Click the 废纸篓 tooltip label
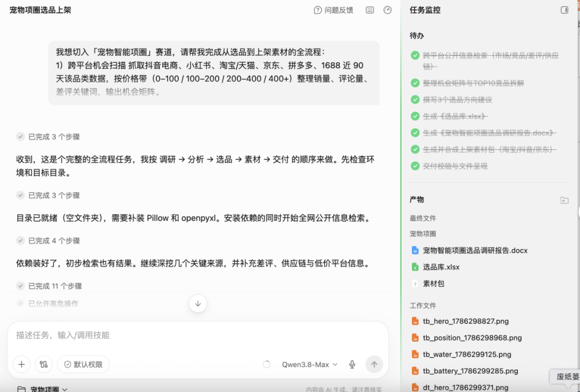The width and height of the screenshot is (580, 392). tap(568, 377)
